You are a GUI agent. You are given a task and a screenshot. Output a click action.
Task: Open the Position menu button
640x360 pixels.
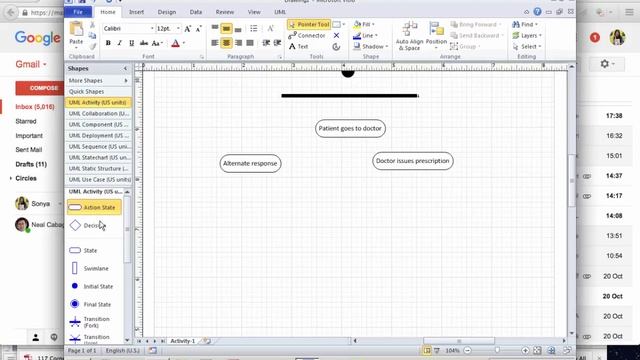(x=436, y=36)
